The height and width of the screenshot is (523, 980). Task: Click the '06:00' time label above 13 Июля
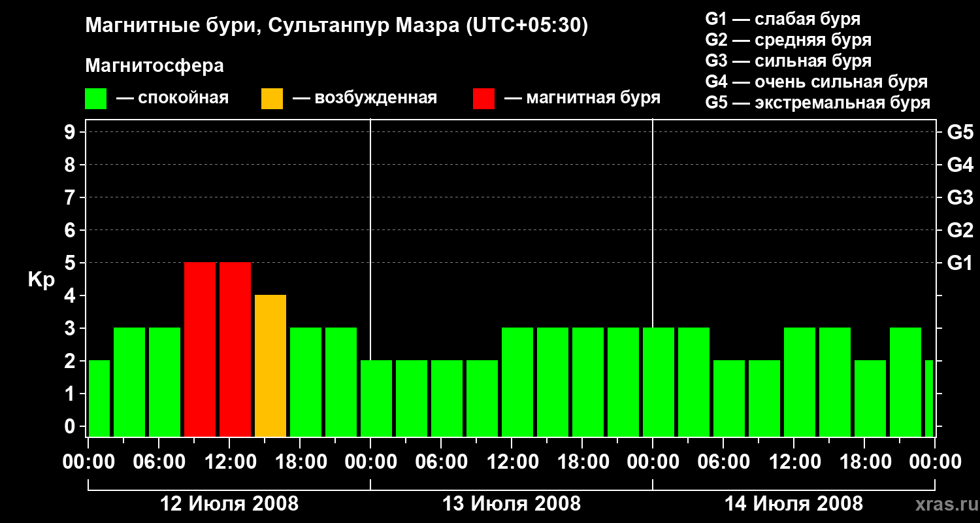tap(441, 462)
